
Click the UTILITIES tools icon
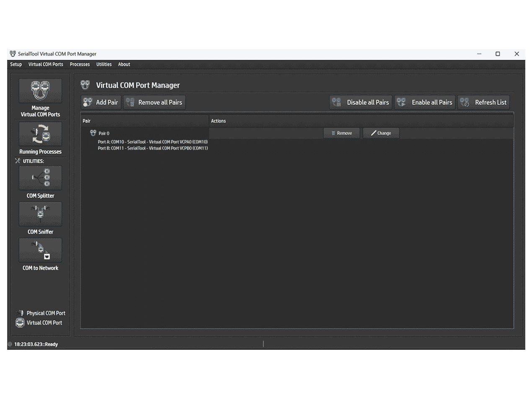(x=18, y=161)
